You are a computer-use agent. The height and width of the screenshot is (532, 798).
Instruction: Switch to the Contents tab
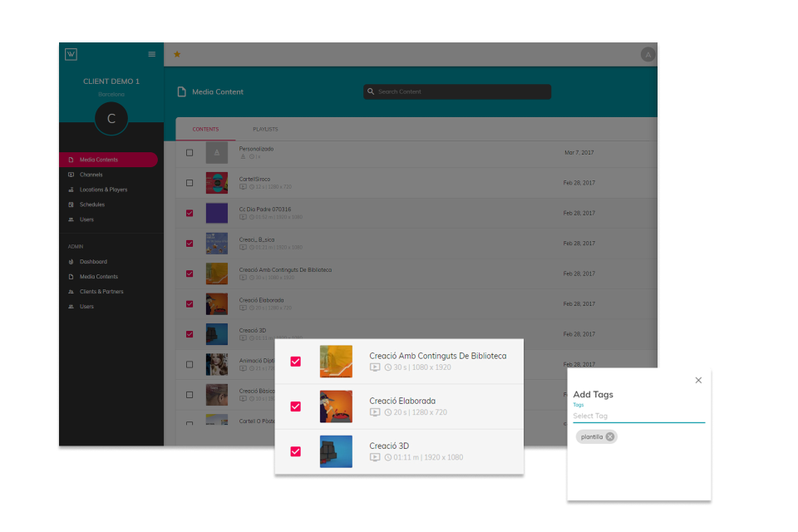(x=205, y=130)
